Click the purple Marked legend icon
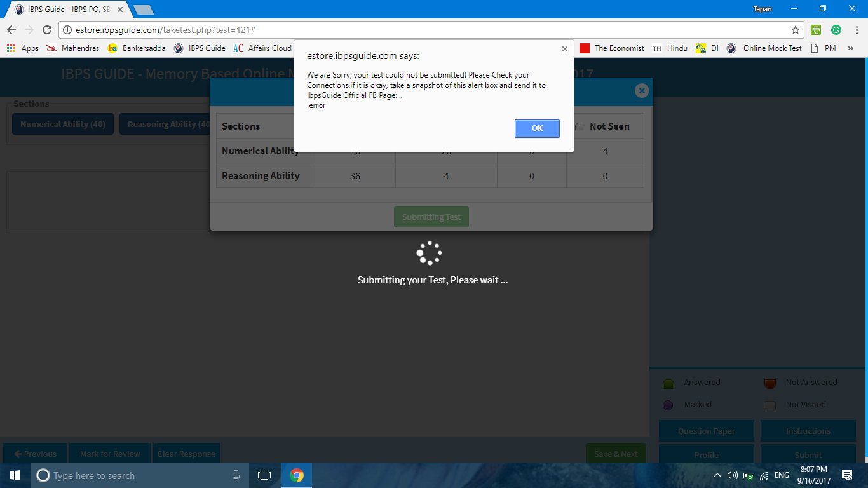Image resolution: width=868 pixels, height=488 pixels. pos(668,405)
